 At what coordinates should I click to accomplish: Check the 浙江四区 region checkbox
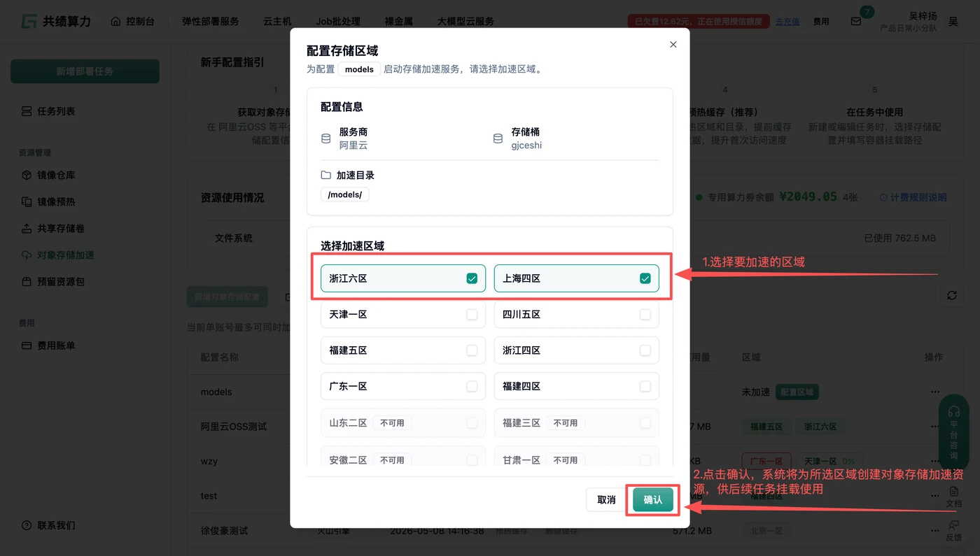coord(645,350)
